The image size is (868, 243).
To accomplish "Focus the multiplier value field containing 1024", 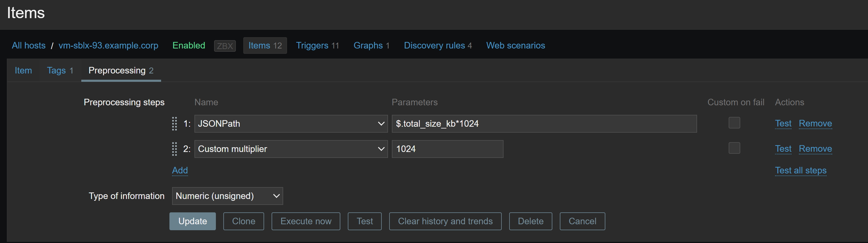I will (447, 149).
